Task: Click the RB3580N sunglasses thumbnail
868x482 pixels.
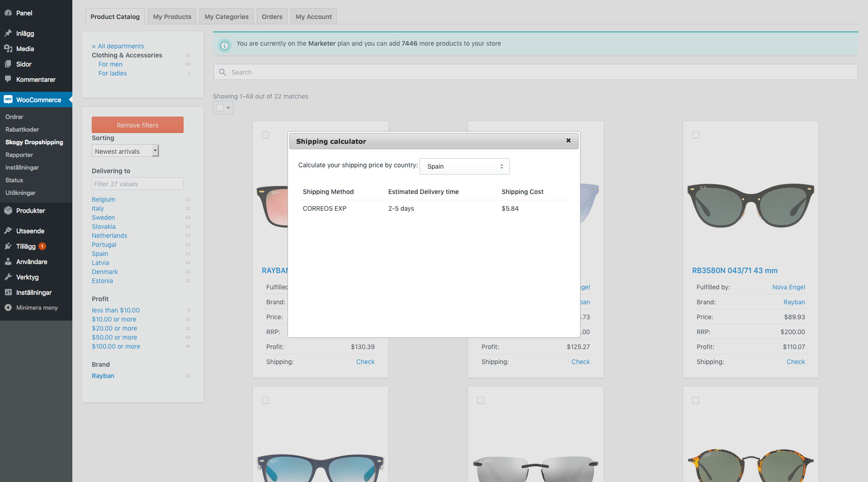Action: 750,206
